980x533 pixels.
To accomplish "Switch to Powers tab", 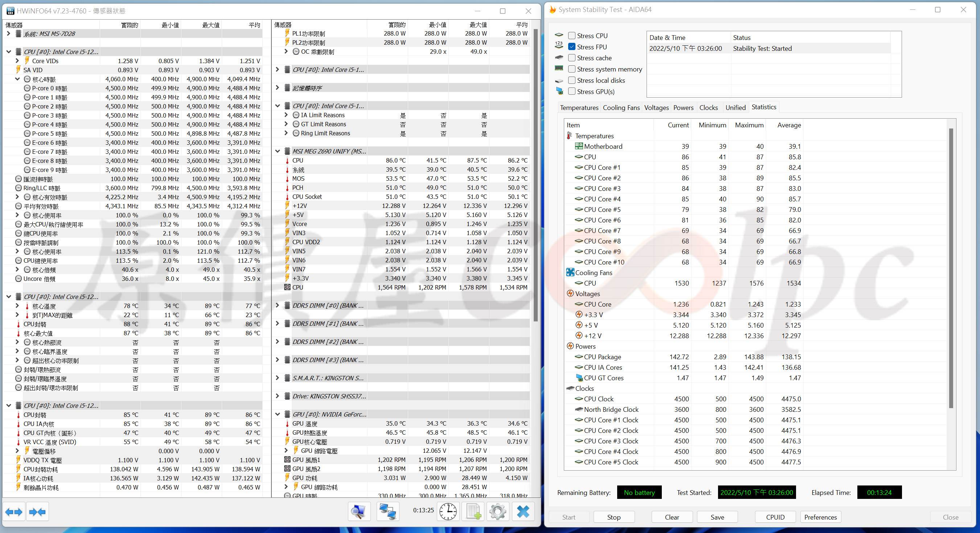I will (683, 108).
